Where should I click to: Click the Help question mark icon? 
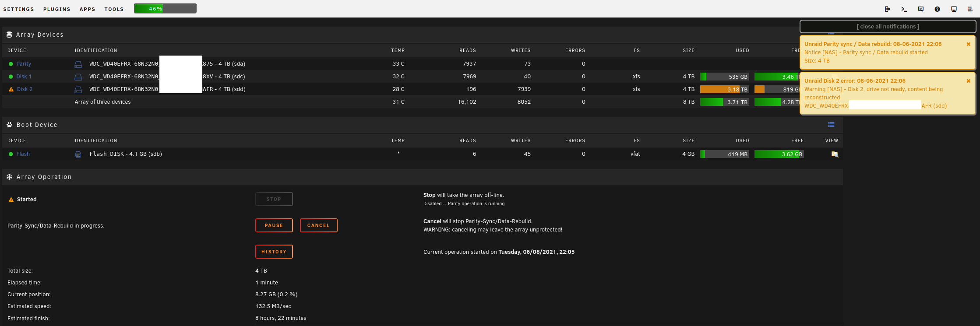click(x=937, y=9)
